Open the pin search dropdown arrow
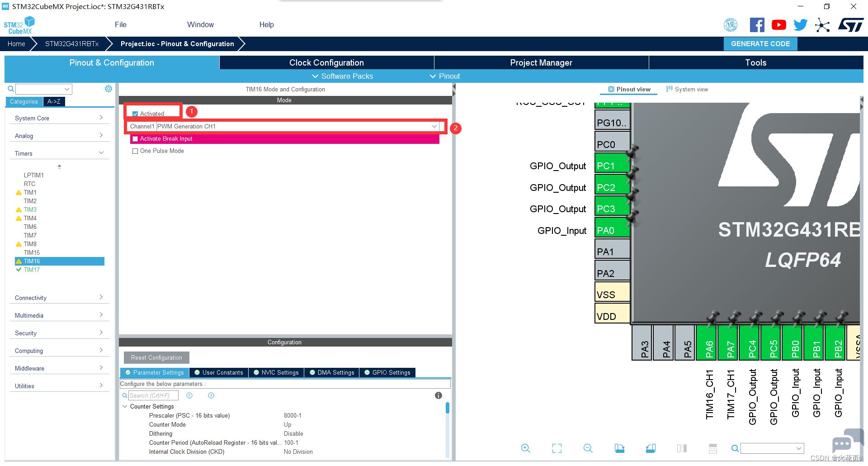868x466 pixels. tap(799, 448)
